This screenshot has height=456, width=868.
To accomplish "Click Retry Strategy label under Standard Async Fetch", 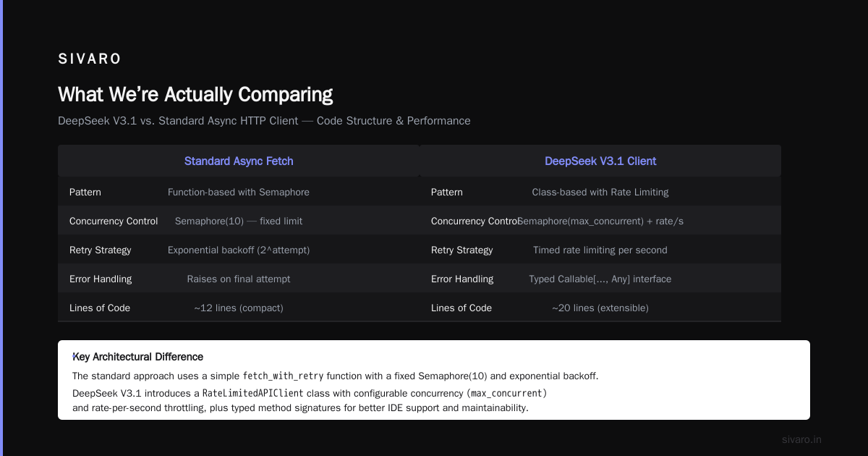I will point(101,250).
